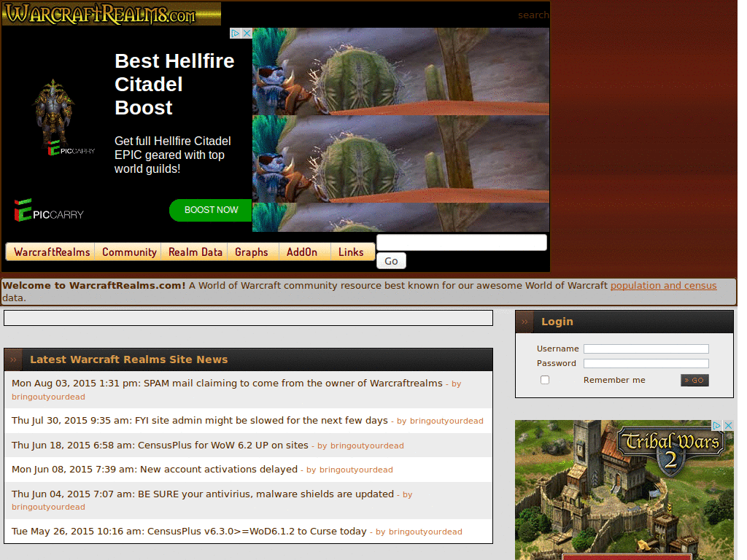Screen dimensions: 747x560
Task: Click the Password input field
Action: click(x=646, y=363)
